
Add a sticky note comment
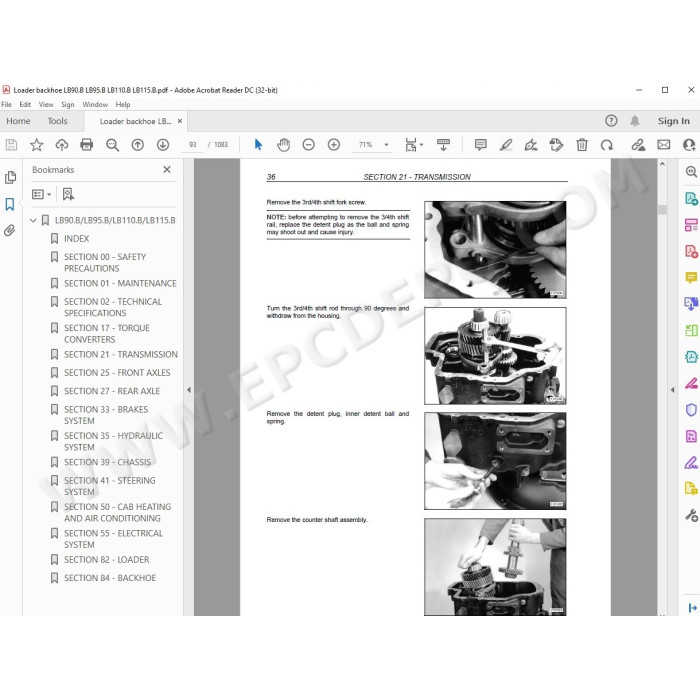coord(481,145)
